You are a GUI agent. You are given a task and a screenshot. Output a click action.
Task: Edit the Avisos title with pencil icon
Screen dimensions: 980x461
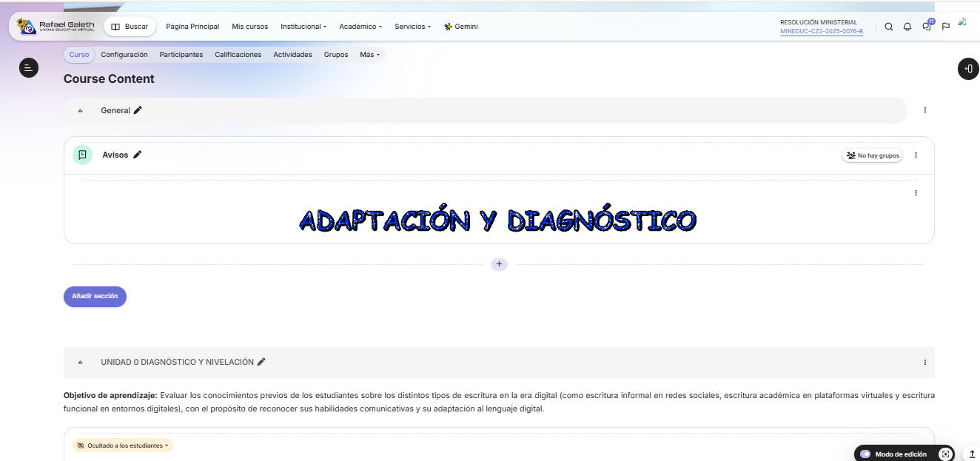(x=137, y=155)
